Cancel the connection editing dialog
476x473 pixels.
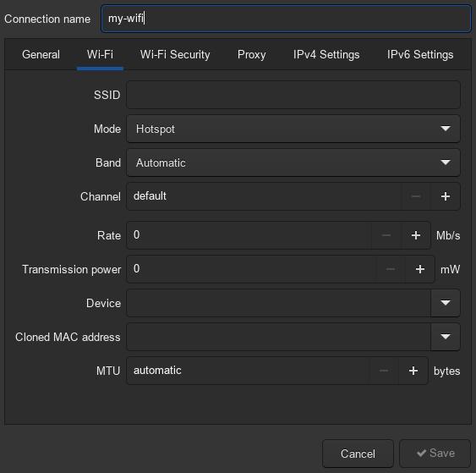click(358, 454)
